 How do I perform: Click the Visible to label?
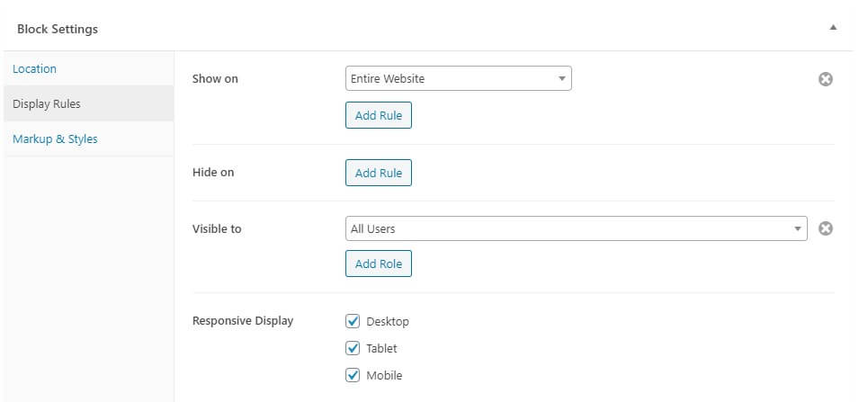pyautogui.click(x=217, y=228)
